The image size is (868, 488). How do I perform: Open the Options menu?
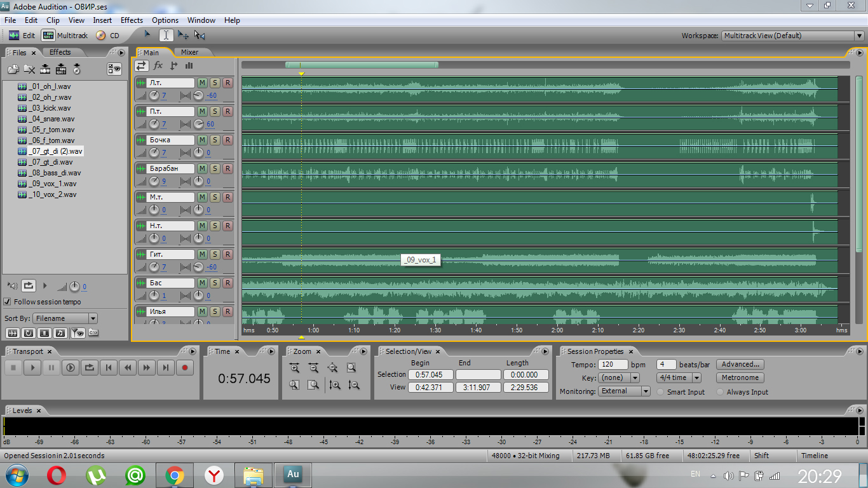pyautogui.click(x=165, y=20)
